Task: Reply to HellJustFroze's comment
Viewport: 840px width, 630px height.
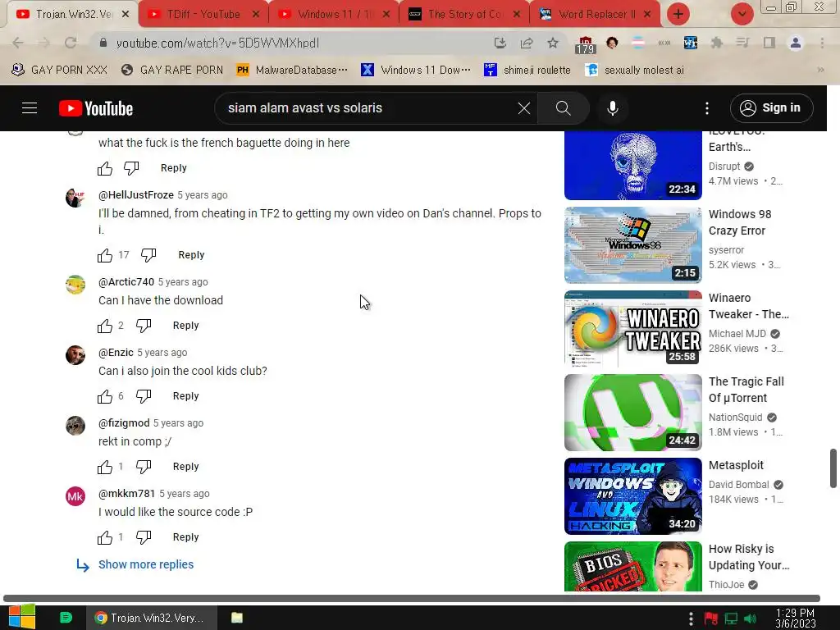Action: [x=191, y=255]
